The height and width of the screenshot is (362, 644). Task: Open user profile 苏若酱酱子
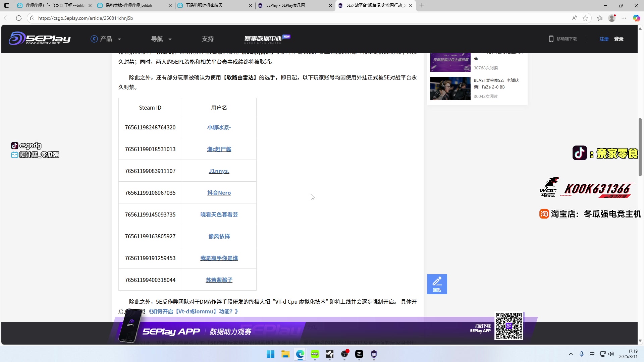pyautogui.click(x=219, y=280)
